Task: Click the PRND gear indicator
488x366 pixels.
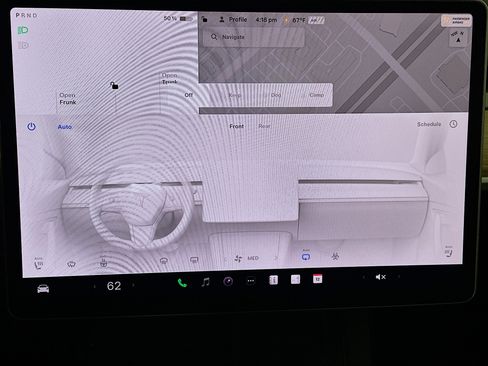Action: point(26,15)
